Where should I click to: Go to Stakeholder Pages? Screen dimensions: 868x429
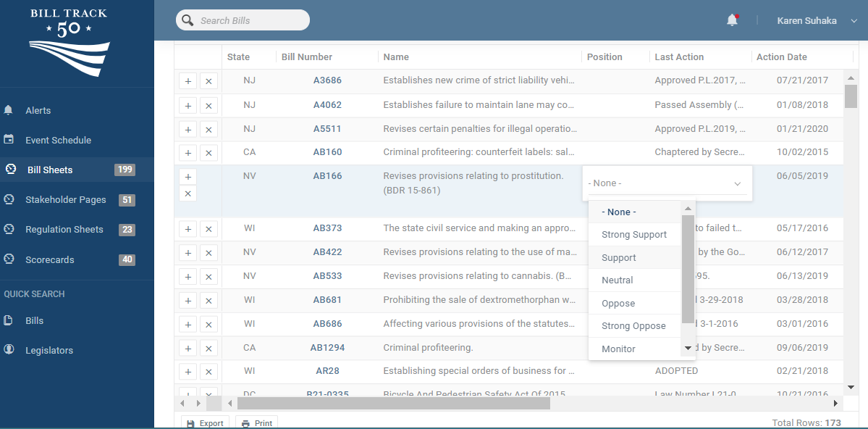65,200
